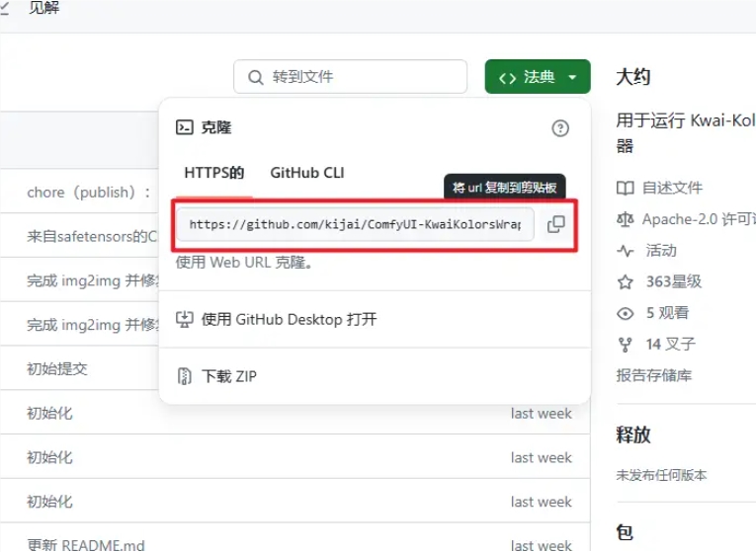Open the 包 packages heading
Screen dimensions: 756x552
coord(625,532)
